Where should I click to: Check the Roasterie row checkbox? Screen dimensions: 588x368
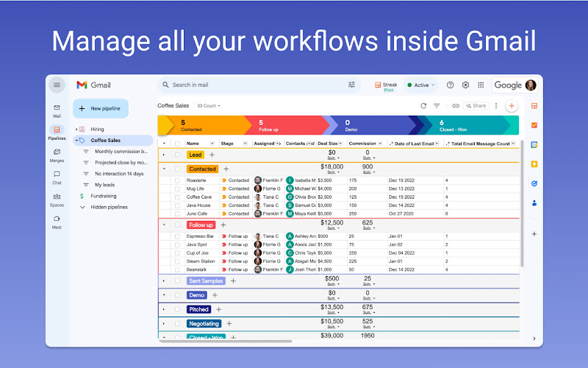coord(177,180)
